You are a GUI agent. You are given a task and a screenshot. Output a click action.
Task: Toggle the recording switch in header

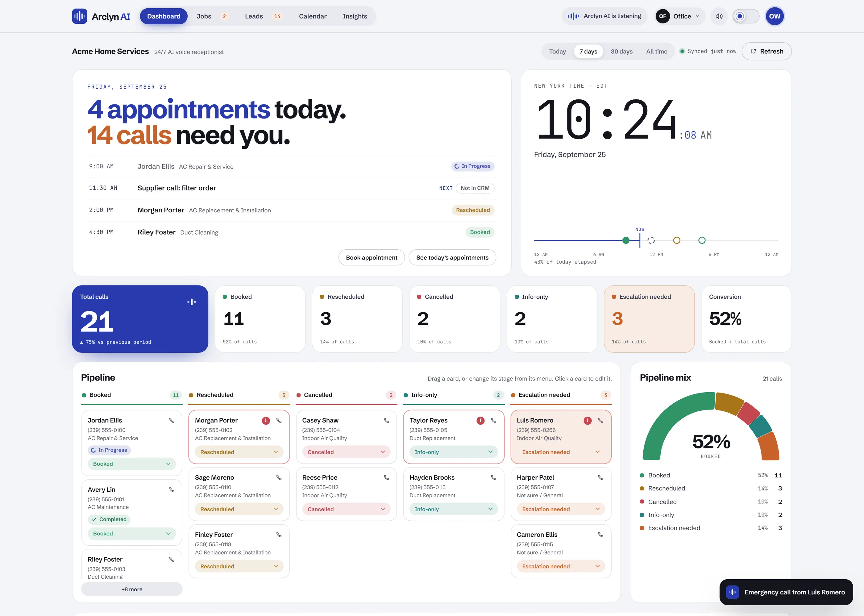tap(746, 16)
